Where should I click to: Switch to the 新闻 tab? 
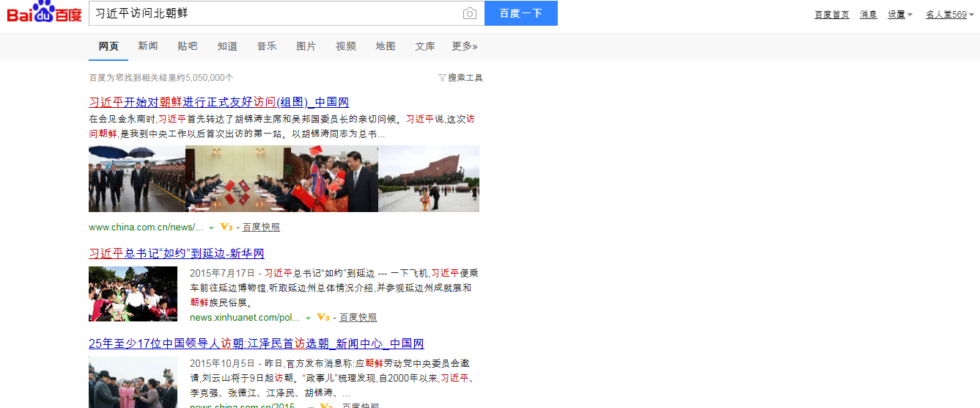(x=148, y=46)
